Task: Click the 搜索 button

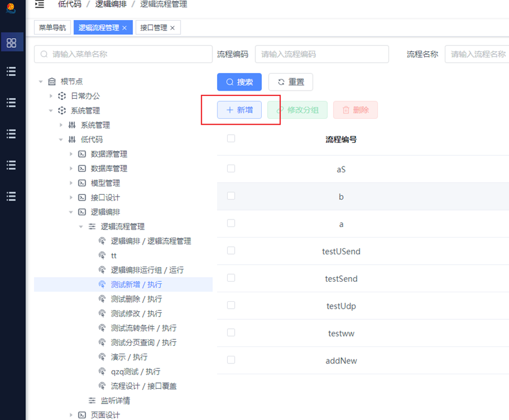Action: tap(239, 82)
